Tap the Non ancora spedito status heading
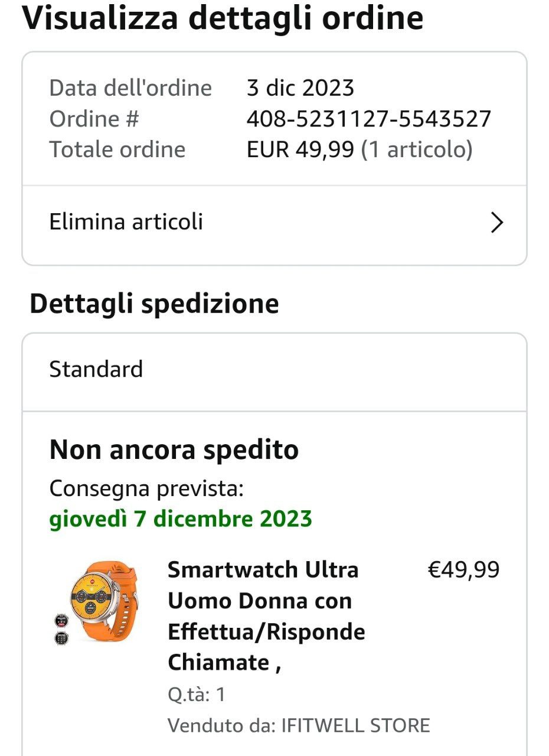 pyautogui.click(x=174, y=450)
